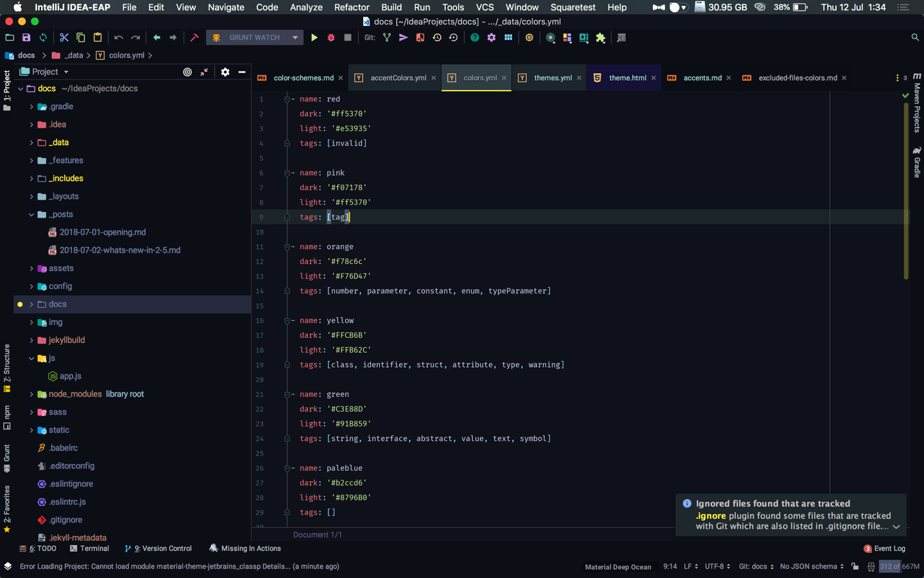
Task: Open the Search Everywhere magnifier
Action: coord(915,37)
